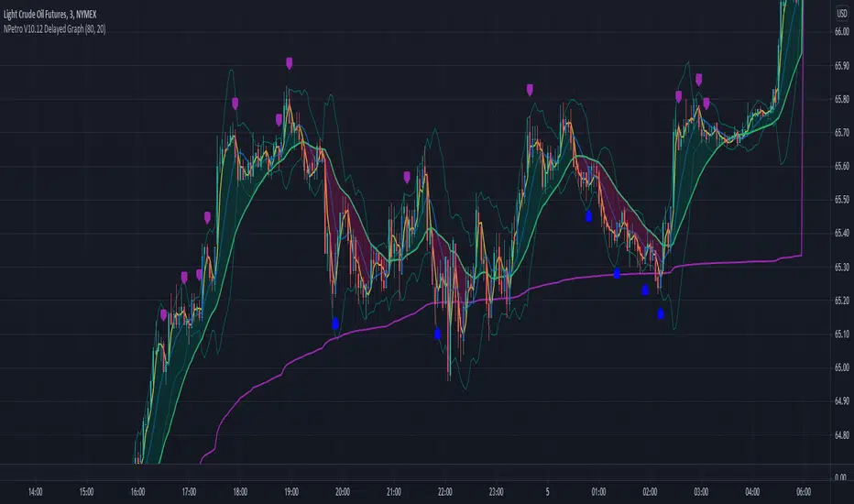Click the 65.20 price axis label
The image size is (854, 504).
(x=841, y=301)
